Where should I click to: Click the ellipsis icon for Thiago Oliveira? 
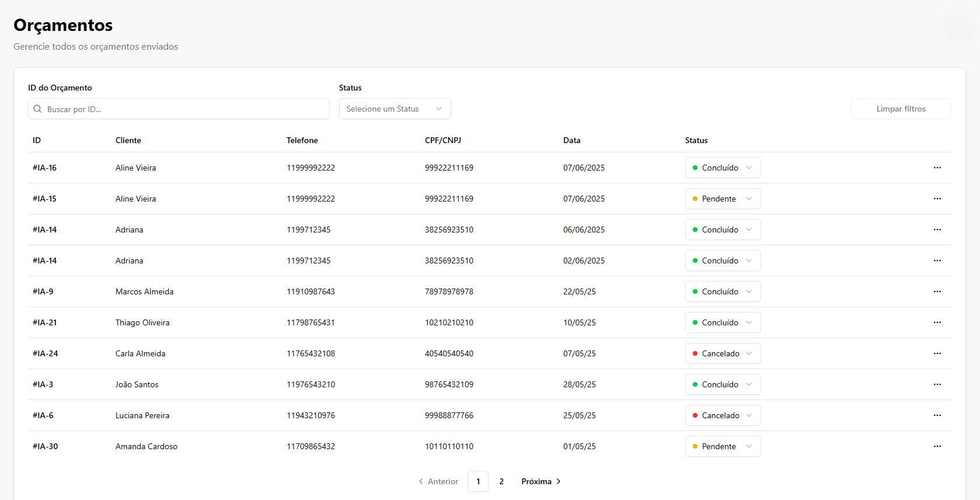(x=937, y=322)
